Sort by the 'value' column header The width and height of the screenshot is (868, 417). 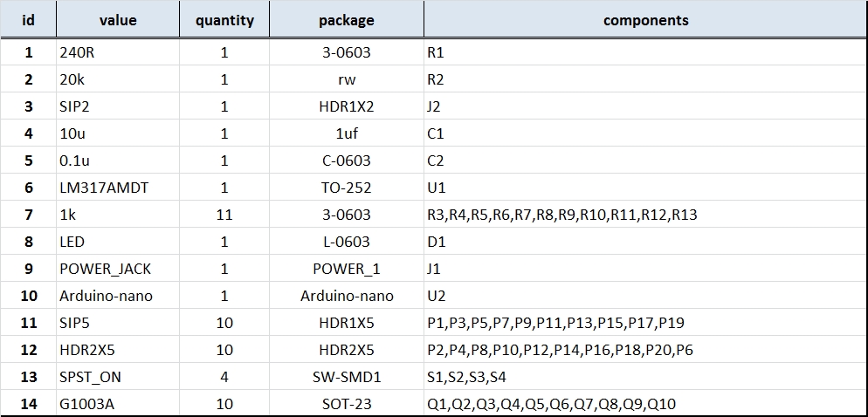point(118,20)
